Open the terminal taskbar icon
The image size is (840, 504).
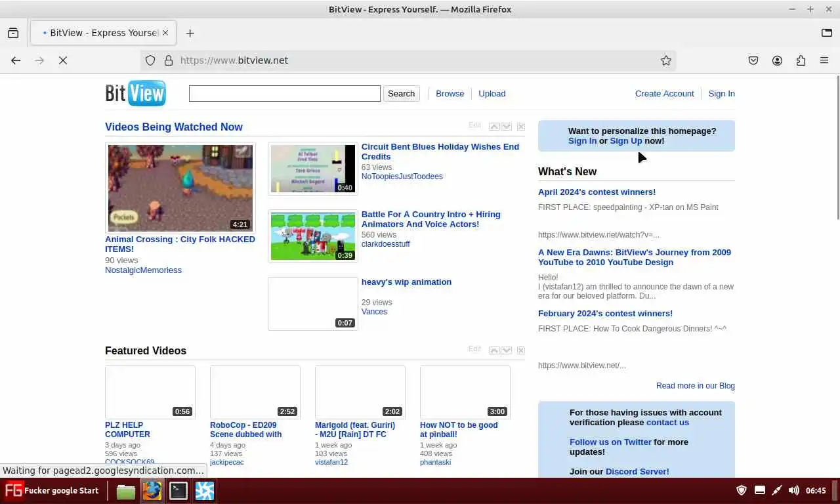(178, 491)
